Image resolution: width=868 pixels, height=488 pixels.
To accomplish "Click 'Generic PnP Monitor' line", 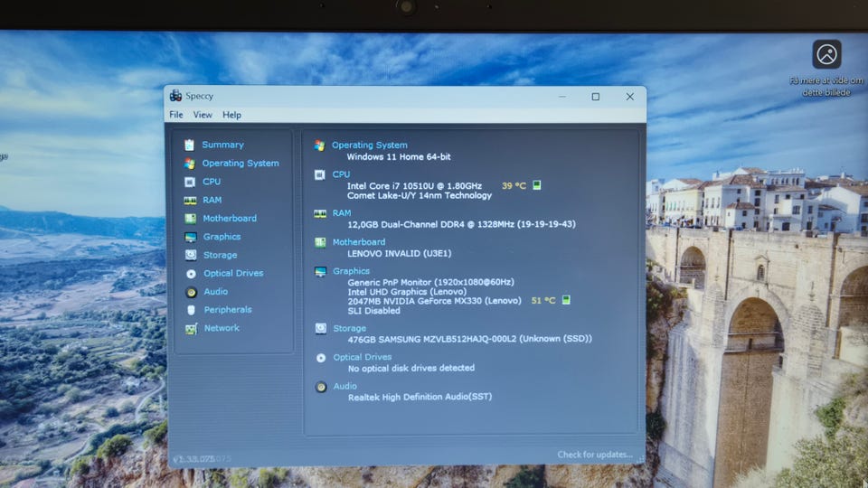I will 430,282.
